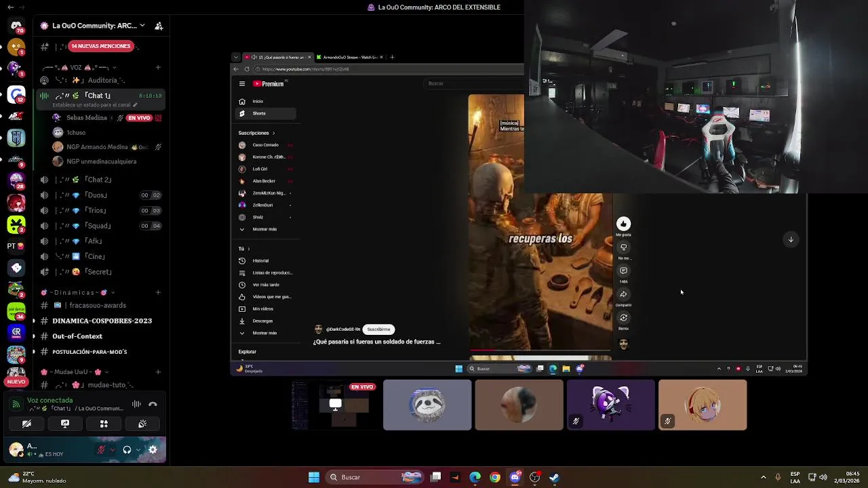Screen dimensions: 868x488
Task: Turn on camera in voice panel
Action: point(26,424)
